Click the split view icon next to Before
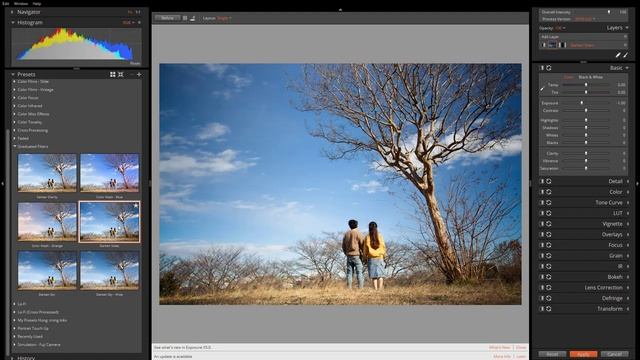 pyautogui.click(x=185, y=18)
